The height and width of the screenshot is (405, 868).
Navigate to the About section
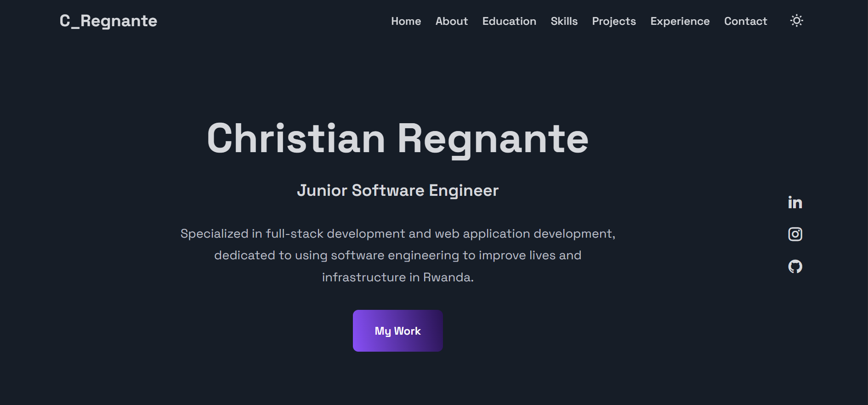[451, 22]
